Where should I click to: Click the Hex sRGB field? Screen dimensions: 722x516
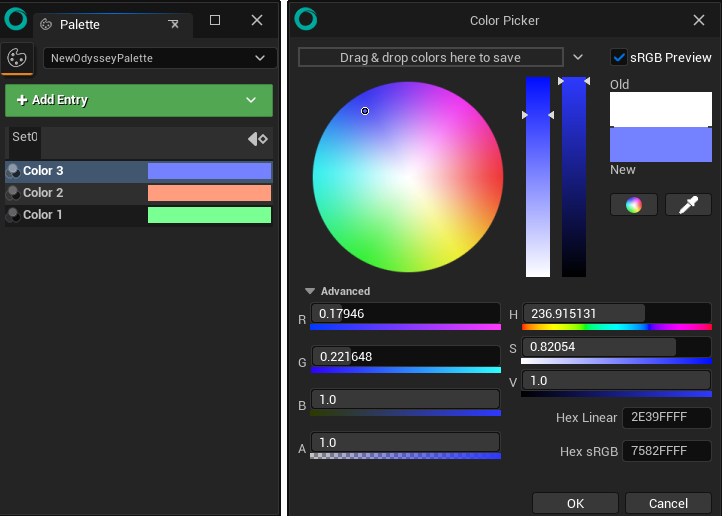point(667,451)
